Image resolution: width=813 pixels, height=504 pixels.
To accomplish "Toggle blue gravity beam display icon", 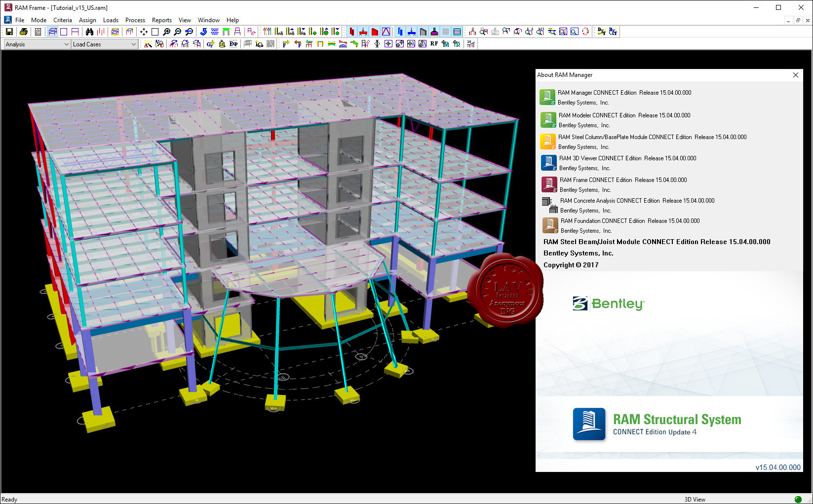I will click(x=411, y=32).
